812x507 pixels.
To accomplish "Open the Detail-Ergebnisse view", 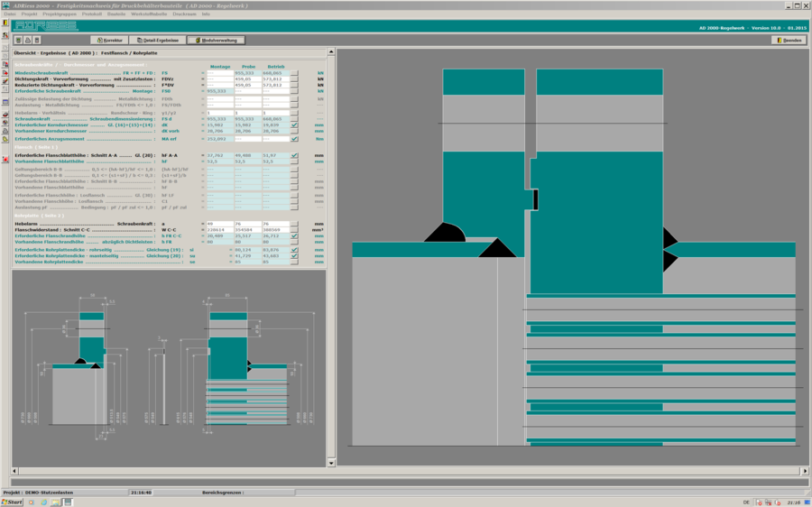I will [158, 41].
